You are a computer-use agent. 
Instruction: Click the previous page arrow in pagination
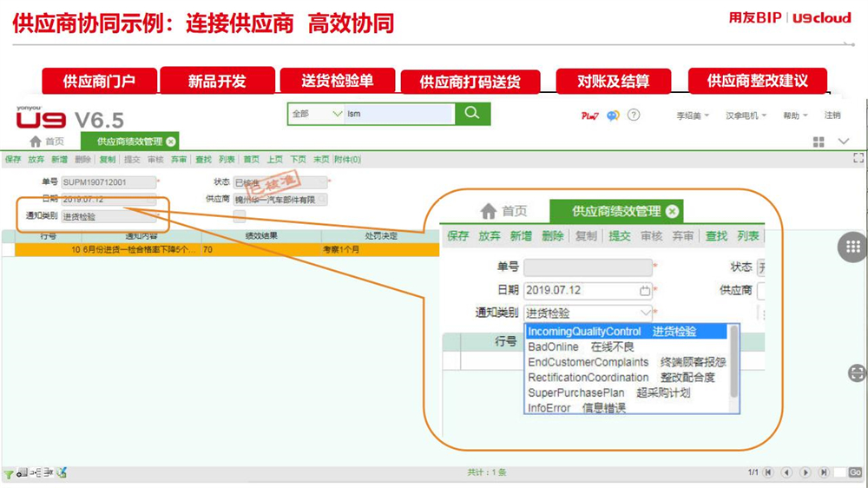pos(786,472)
